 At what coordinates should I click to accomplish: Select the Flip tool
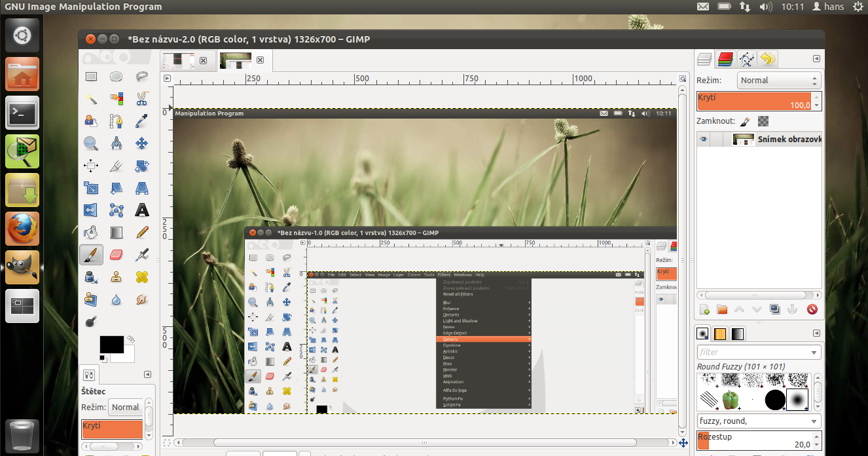(91, 210)
